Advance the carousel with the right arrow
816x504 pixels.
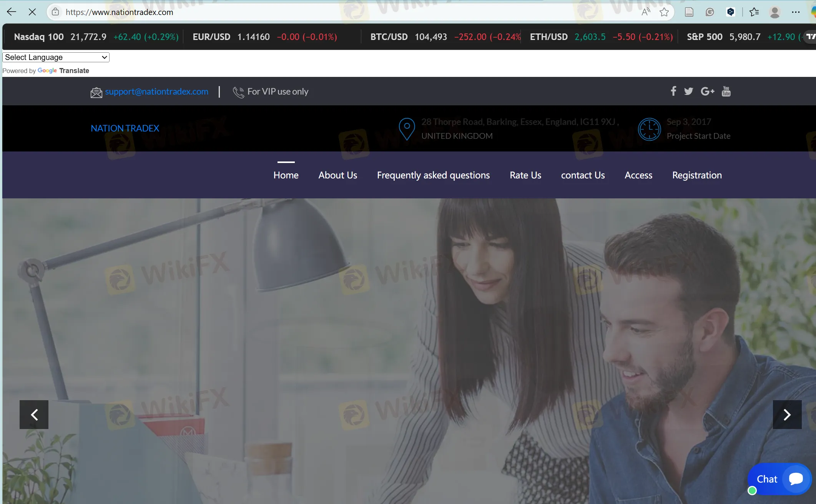pyautogui.click(x=787, y=415)
